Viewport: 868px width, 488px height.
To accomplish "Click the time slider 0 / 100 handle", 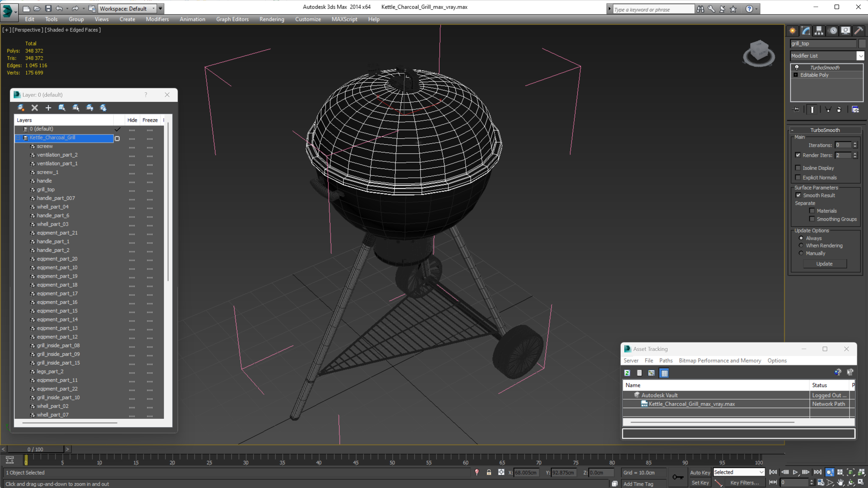I will (x=35, y=449).
